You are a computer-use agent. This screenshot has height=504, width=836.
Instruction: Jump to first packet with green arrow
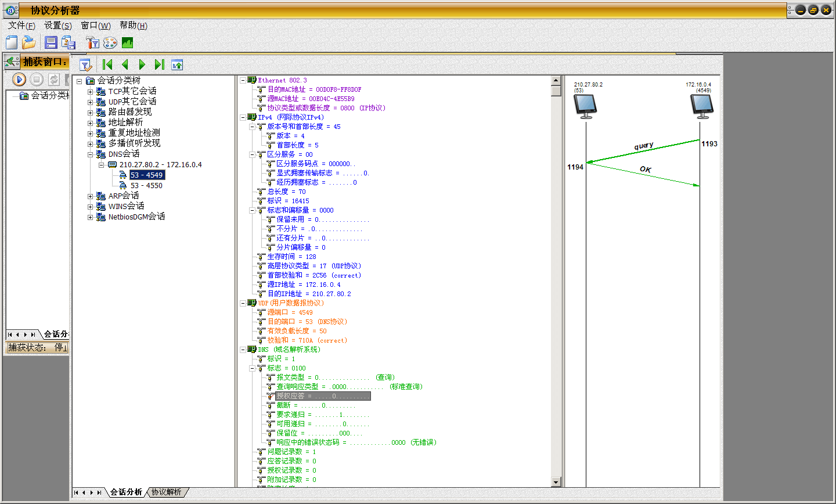point(107,64)
